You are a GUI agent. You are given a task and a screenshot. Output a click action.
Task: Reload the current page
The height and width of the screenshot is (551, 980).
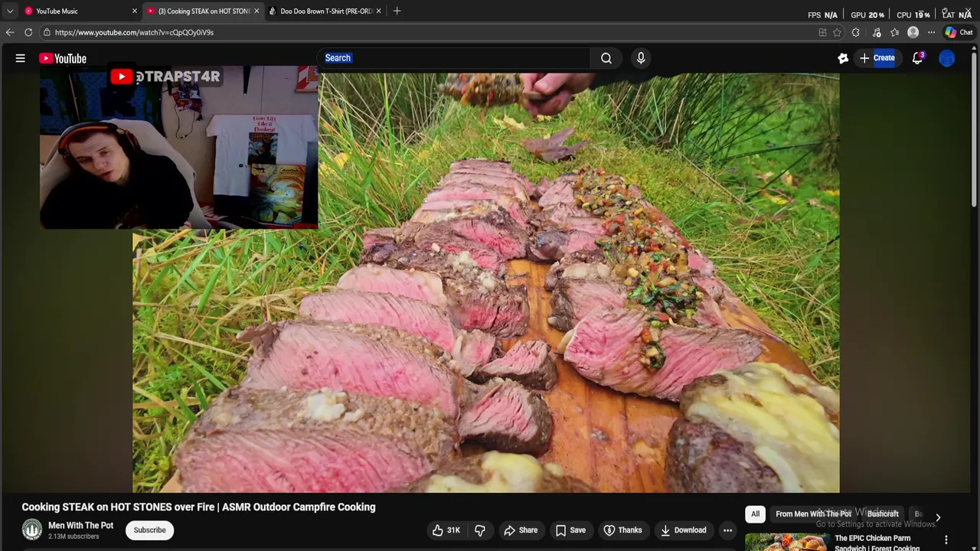[x=28, y=32]
